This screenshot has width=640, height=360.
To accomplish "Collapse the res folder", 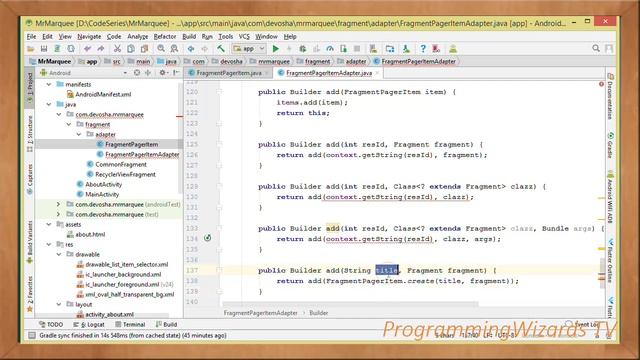I will [49, 244].
